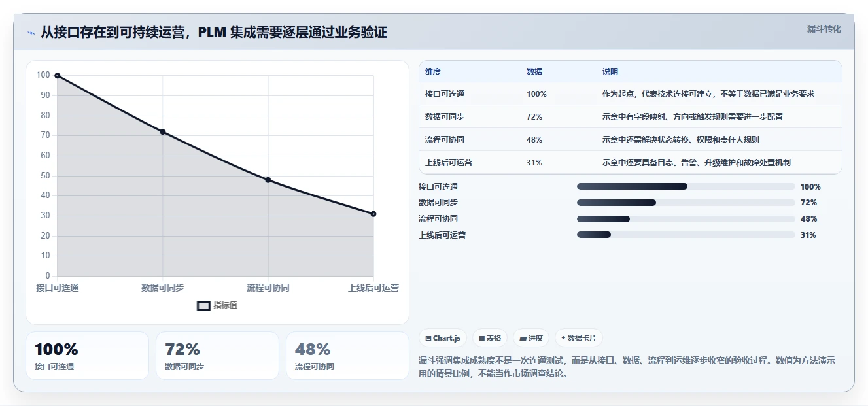
Task: Click the 接口可连通 progress bar
Action: [686, 186]
